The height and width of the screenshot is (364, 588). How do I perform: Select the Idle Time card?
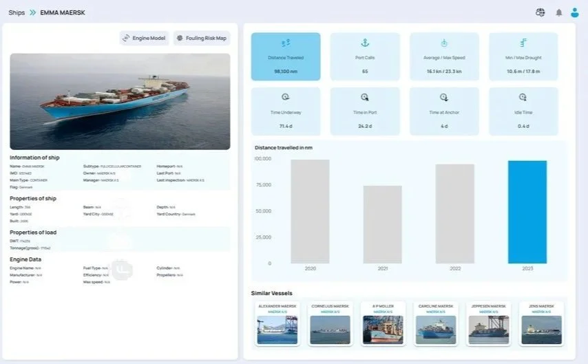[523, 111]
